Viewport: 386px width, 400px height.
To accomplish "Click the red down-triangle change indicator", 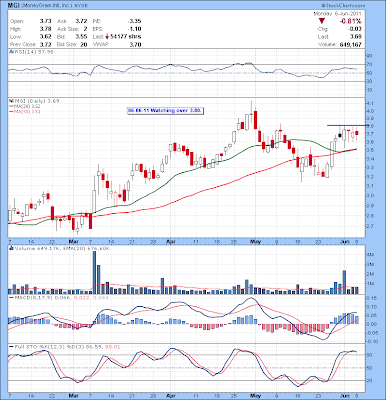I will pyautogui.click(x=322, y=21).
